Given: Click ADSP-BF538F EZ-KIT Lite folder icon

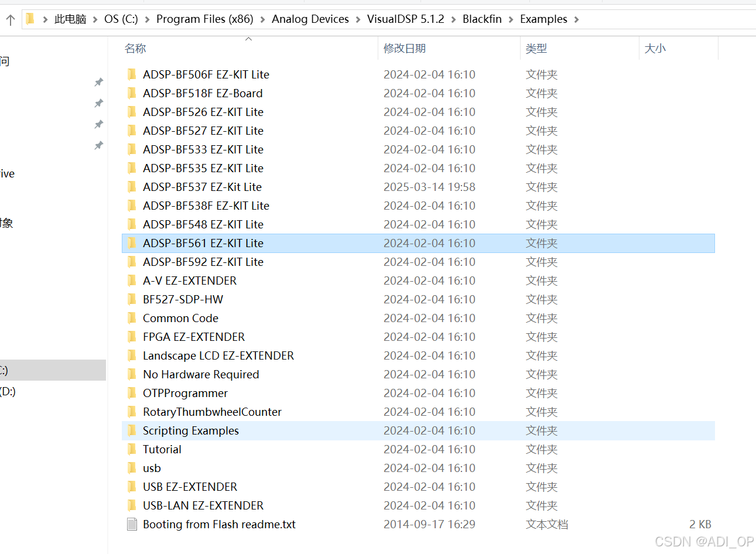Looking at the screenshot, I should tap(132, 206).
